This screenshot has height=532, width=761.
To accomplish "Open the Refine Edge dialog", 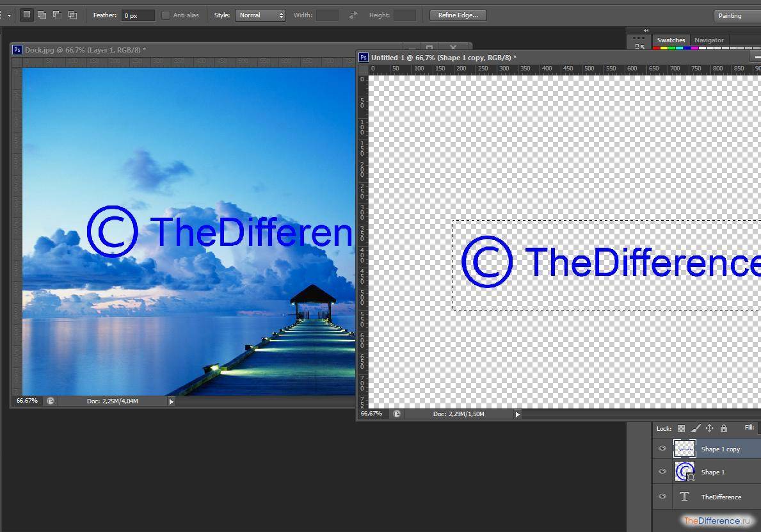I will pyautogui.click(x=458, y=15).
